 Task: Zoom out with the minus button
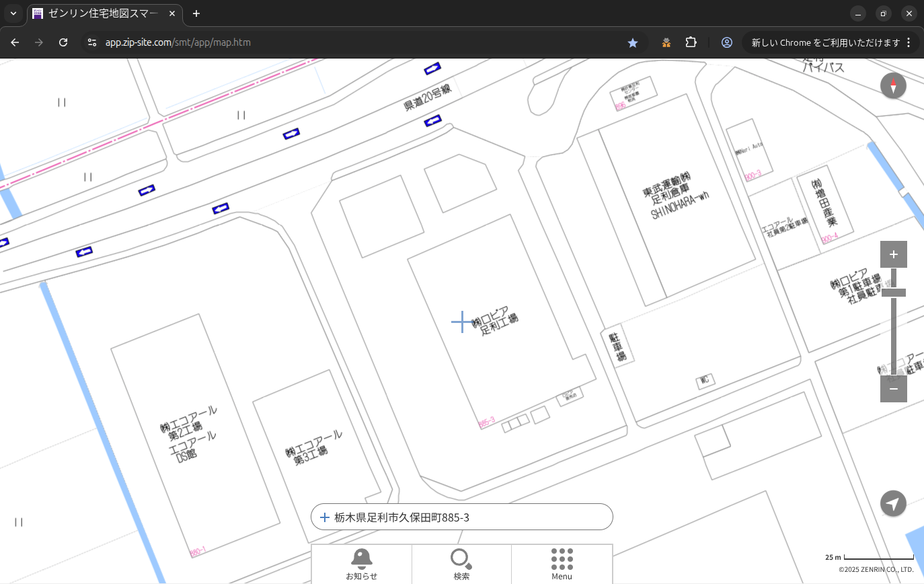tap(894, 389)
